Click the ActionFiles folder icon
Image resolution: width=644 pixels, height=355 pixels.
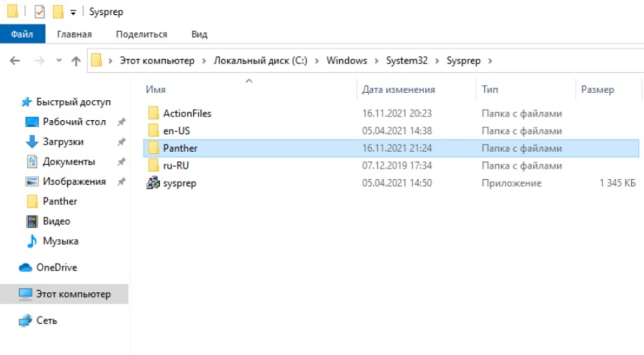[153, 114]
